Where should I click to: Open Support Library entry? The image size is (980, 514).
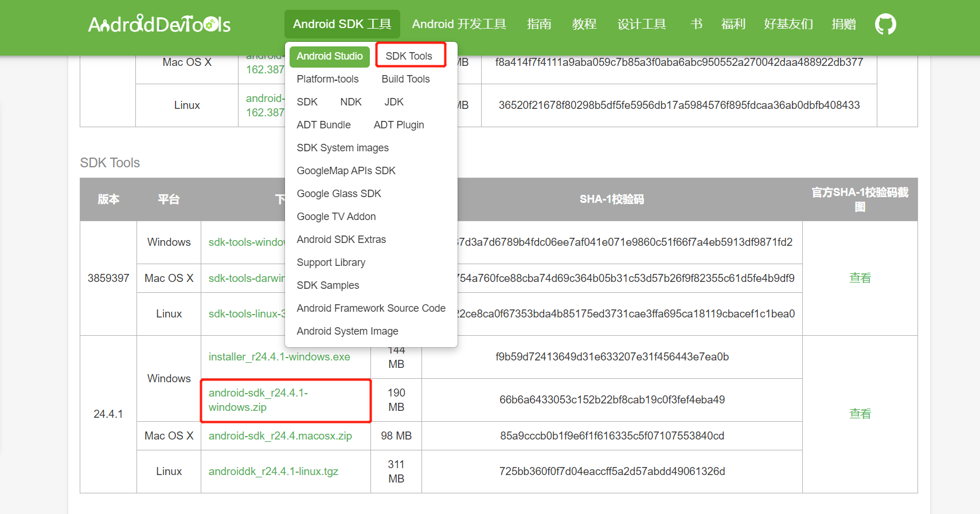point(331,262)
